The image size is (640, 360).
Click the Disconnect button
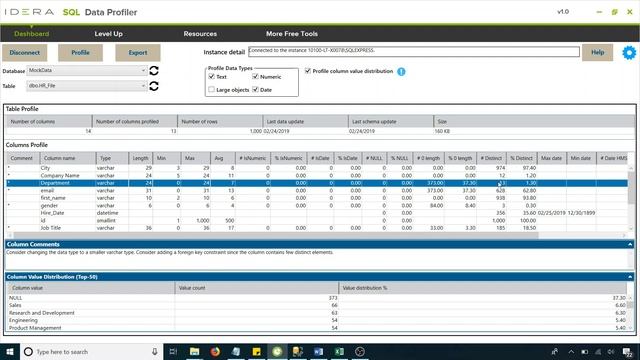click(x=24, y=53)
